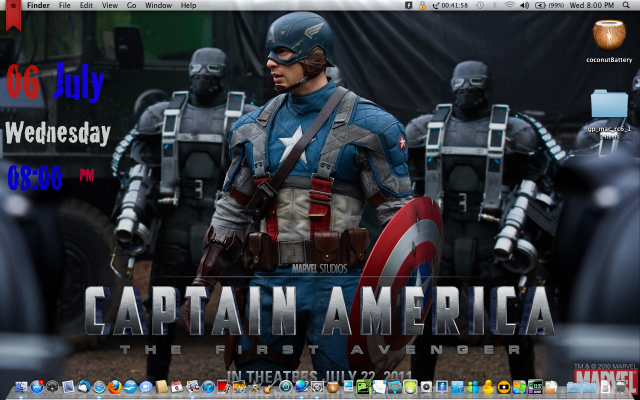The image size is (640, 400).
Task: Open the Window menu
Action: 157,6
